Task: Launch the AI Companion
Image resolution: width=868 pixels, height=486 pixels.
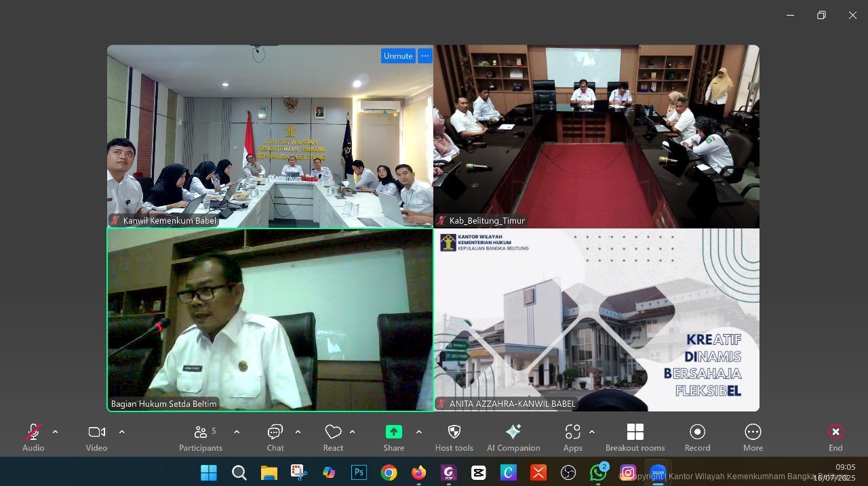Action: click(513, 432)
